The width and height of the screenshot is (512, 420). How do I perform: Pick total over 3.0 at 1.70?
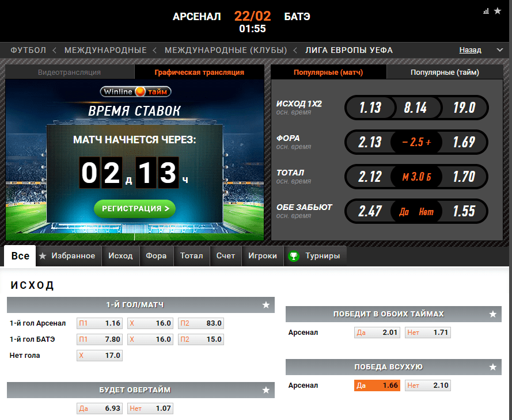464,177
